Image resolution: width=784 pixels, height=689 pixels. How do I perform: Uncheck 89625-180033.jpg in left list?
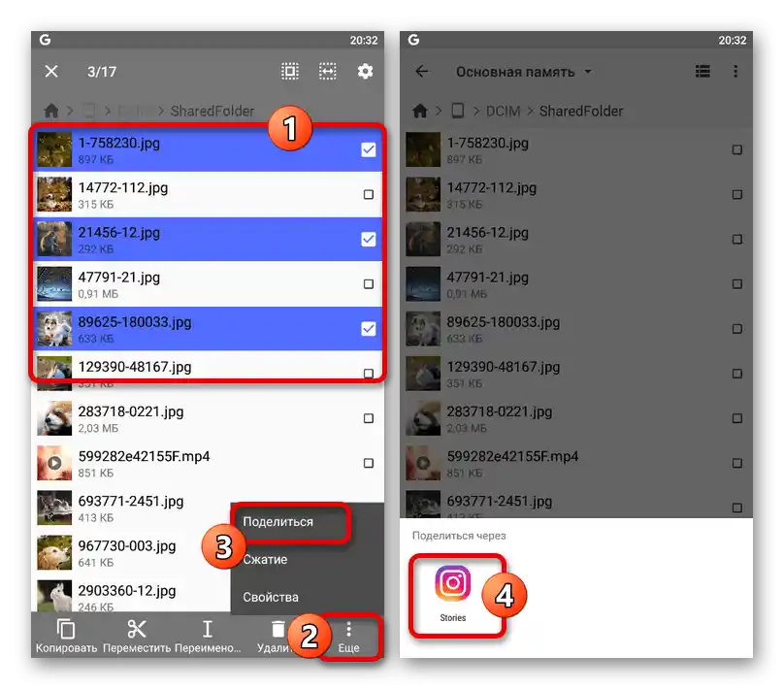369,329
